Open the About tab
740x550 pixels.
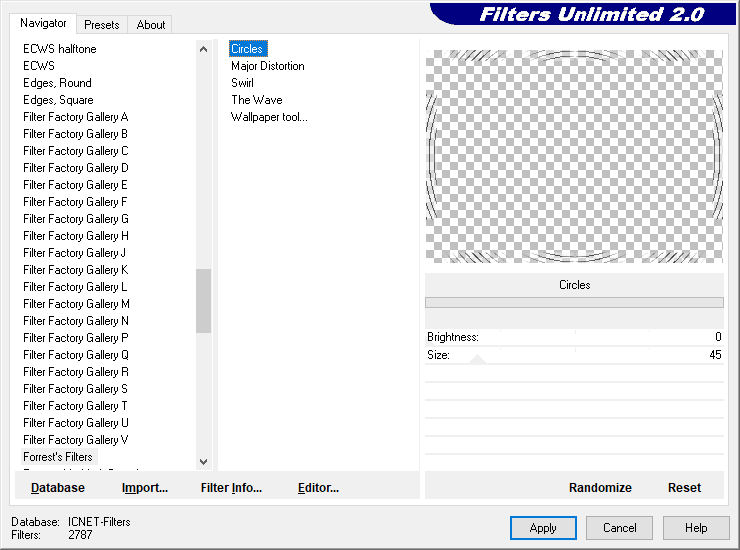click(151, 25)
